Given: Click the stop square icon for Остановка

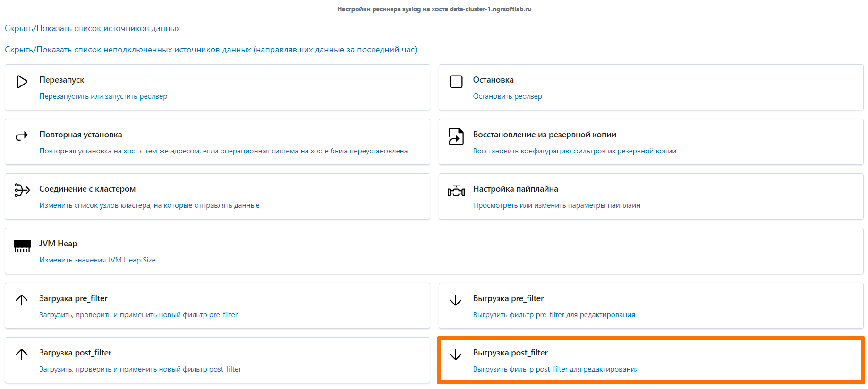Looking at the screenshot, I should (x=456, y=82).
